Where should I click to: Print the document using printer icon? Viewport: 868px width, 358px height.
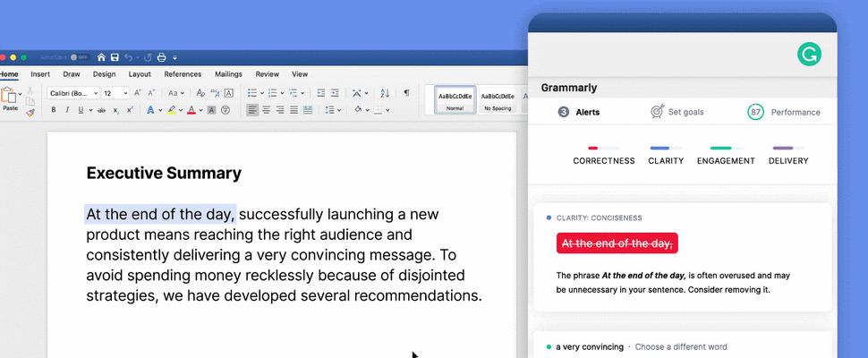(162, 57)
